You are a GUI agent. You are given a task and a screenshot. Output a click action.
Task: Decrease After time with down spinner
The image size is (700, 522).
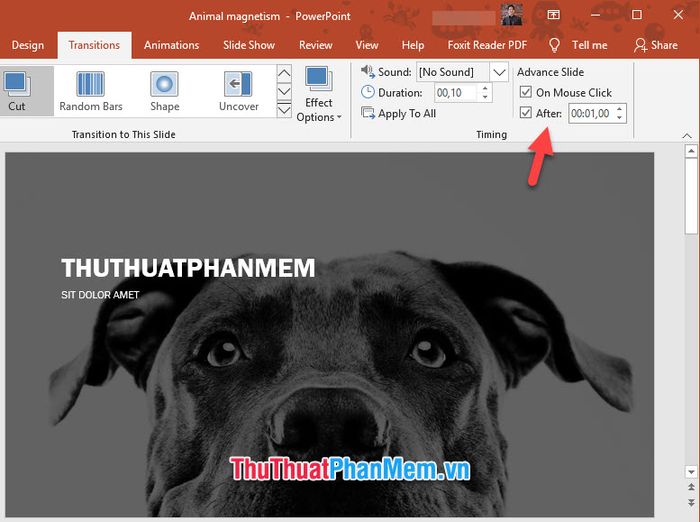click(x=620, y=117)
